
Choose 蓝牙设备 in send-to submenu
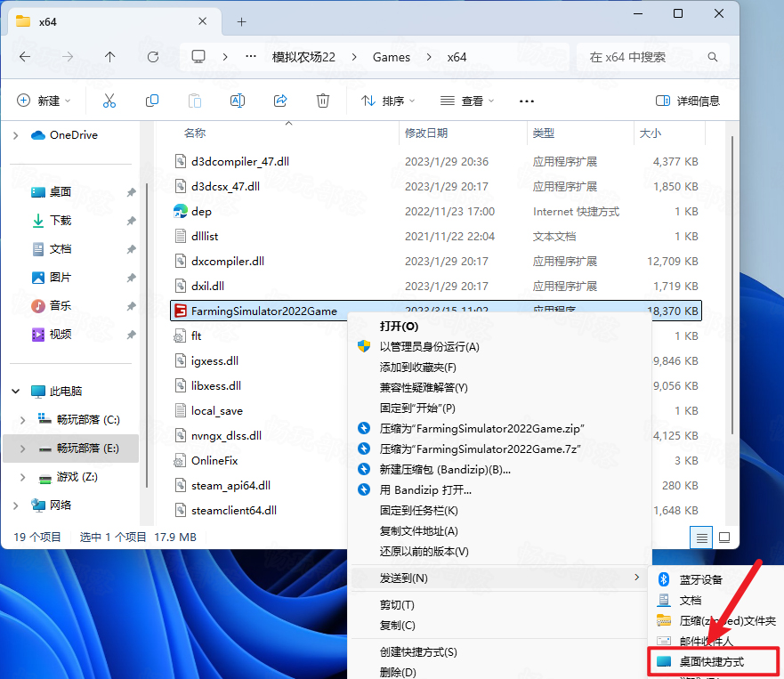click(715, 579)
